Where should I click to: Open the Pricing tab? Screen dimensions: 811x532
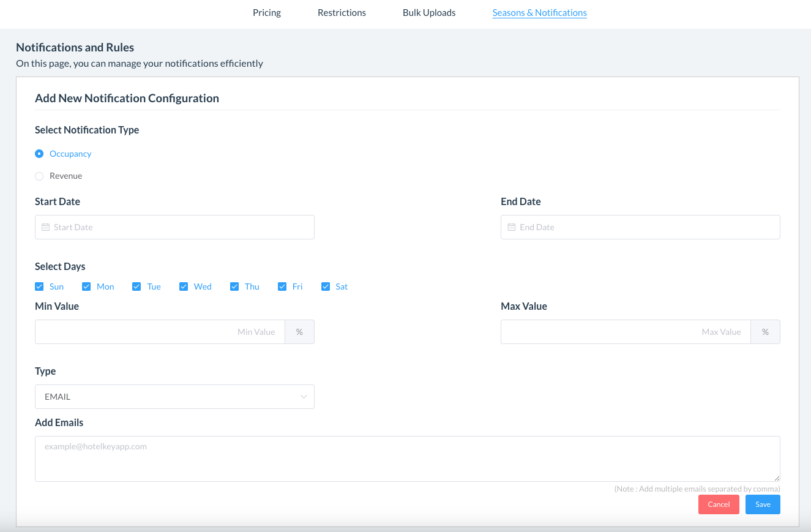(x=267, y=13)
